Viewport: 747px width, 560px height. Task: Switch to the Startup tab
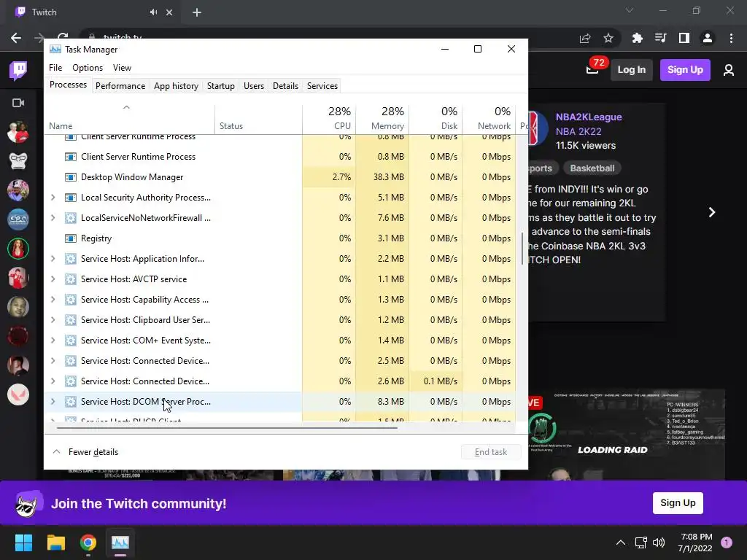pyautogui.click(x=220, y=86)
